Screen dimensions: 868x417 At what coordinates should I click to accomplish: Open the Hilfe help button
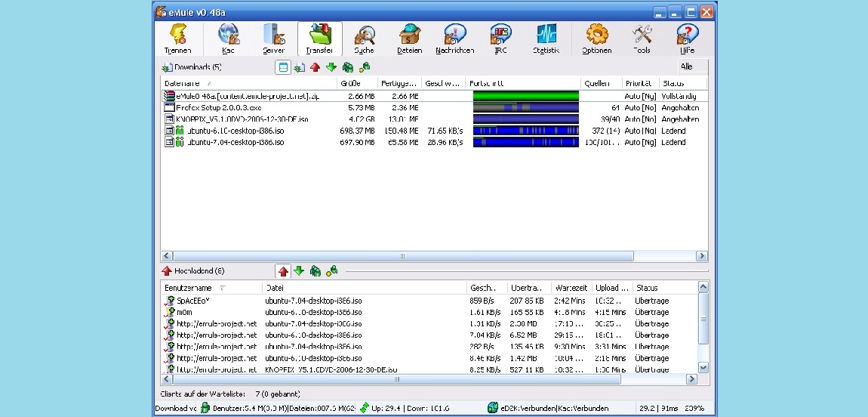(687, 39)
